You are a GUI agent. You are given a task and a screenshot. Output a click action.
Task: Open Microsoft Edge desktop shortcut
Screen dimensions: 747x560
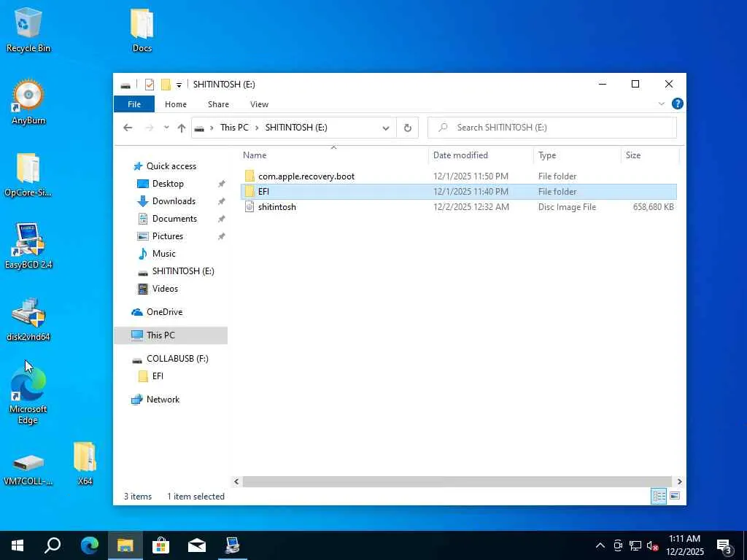(28, 394)
